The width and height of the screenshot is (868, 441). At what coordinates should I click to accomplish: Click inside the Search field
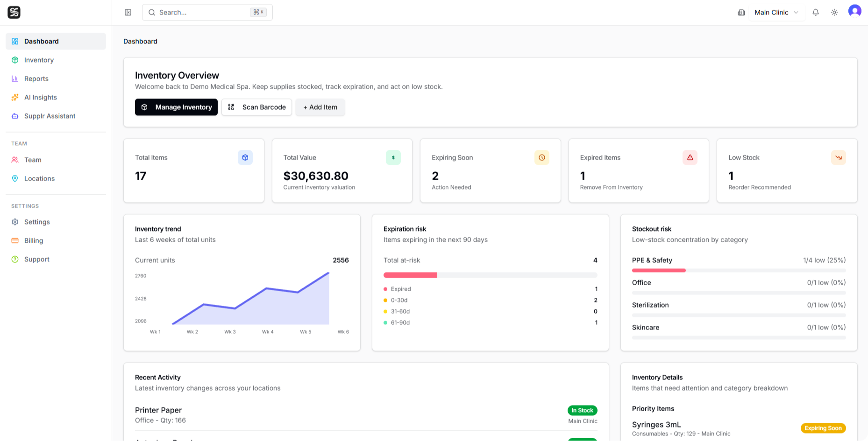coord(201,12)
